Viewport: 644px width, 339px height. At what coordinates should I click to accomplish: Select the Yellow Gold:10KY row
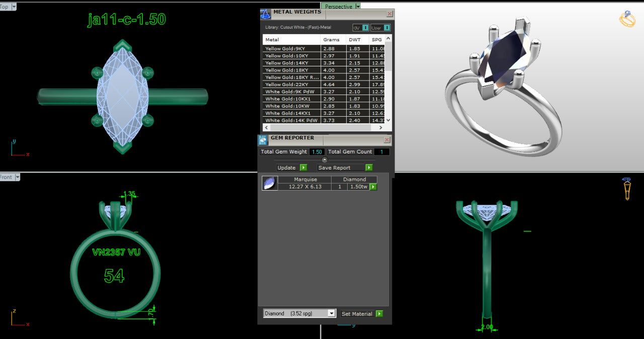[x=324, y=55]
